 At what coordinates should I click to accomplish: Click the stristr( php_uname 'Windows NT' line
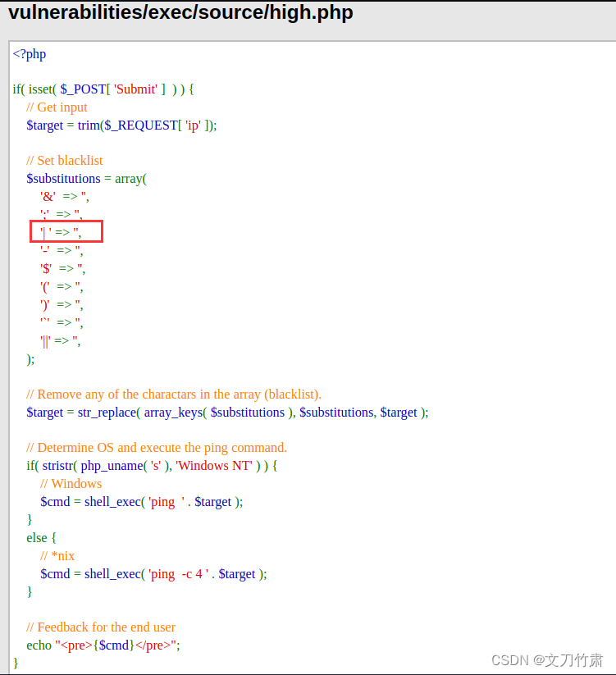point(152,466)
